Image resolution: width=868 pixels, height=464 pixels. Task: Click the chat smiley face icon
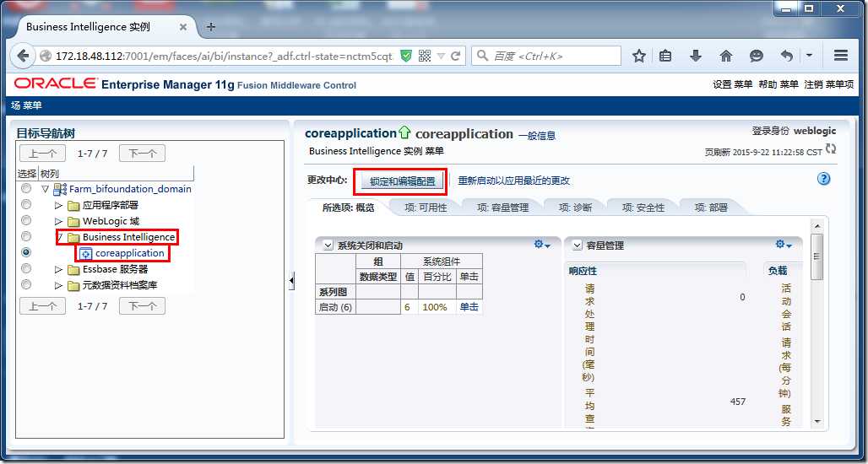757,56
